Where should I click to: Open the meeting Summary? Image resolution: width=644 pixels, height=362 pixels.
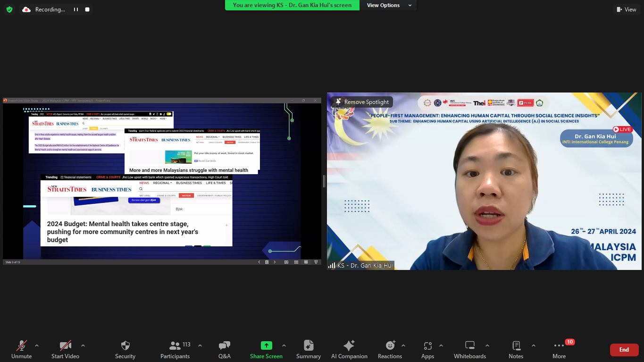coord(309,350)
